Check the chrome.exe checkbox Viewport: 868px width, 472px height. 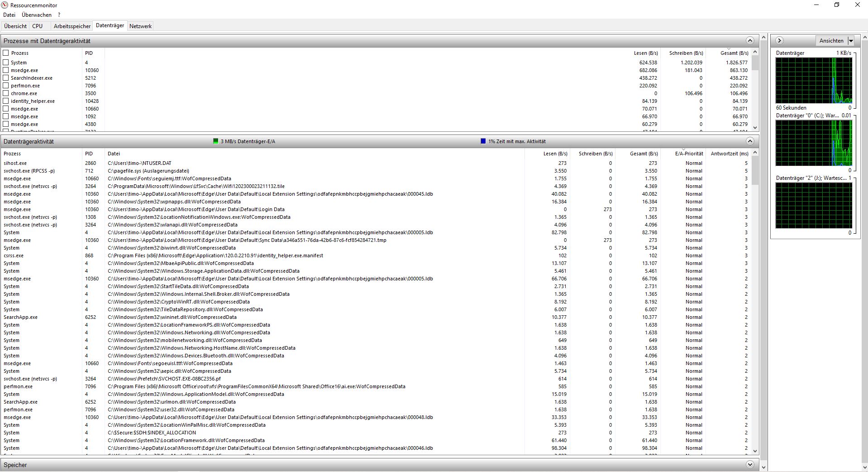(6, 93)
